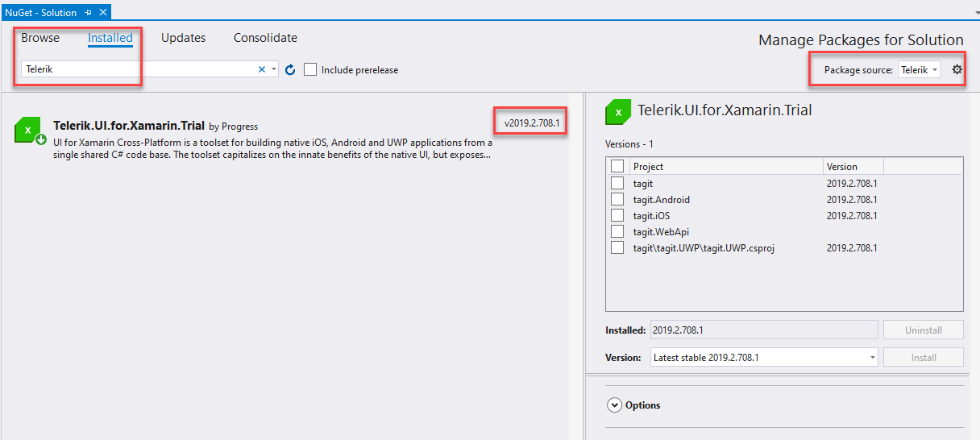This screenshot has width=980, height=440.
Task: Close the NuGet - Solution tab
Action: (x=102, y=13)
